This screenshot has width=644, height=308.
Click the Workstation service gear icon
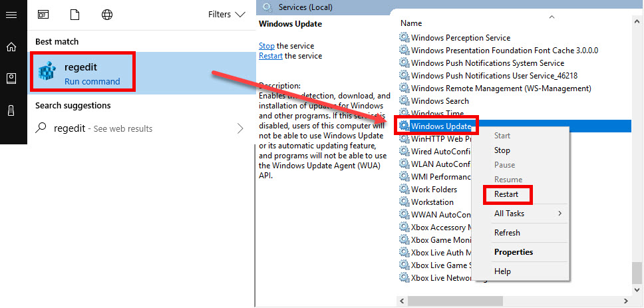(404, 202)
